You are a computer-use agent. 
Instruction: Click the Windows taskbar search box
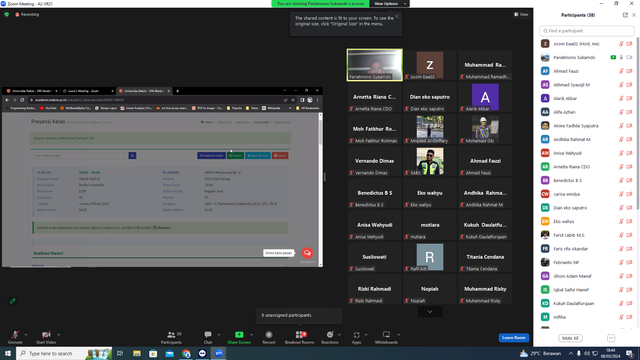[64, 353]
